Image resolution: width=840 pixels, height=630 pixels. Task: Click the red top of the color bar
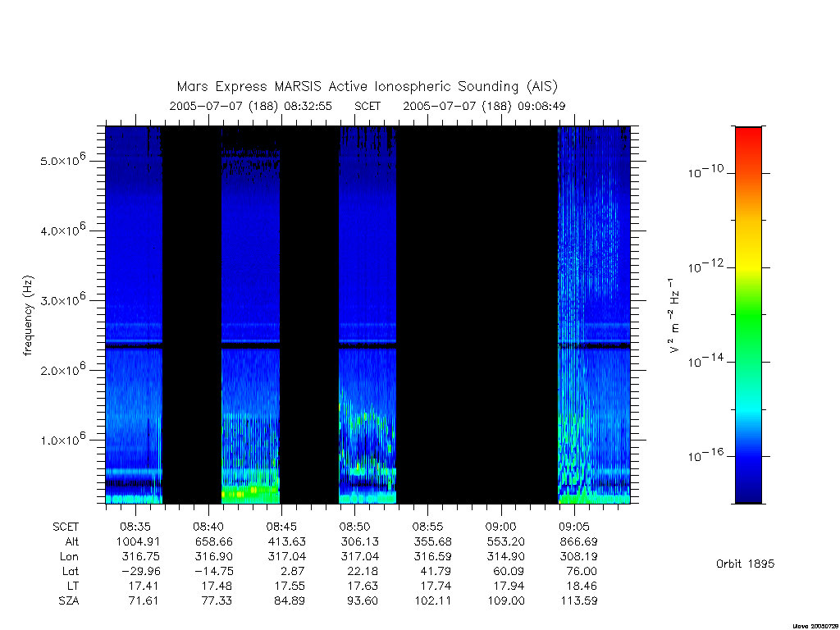point(748,134)
